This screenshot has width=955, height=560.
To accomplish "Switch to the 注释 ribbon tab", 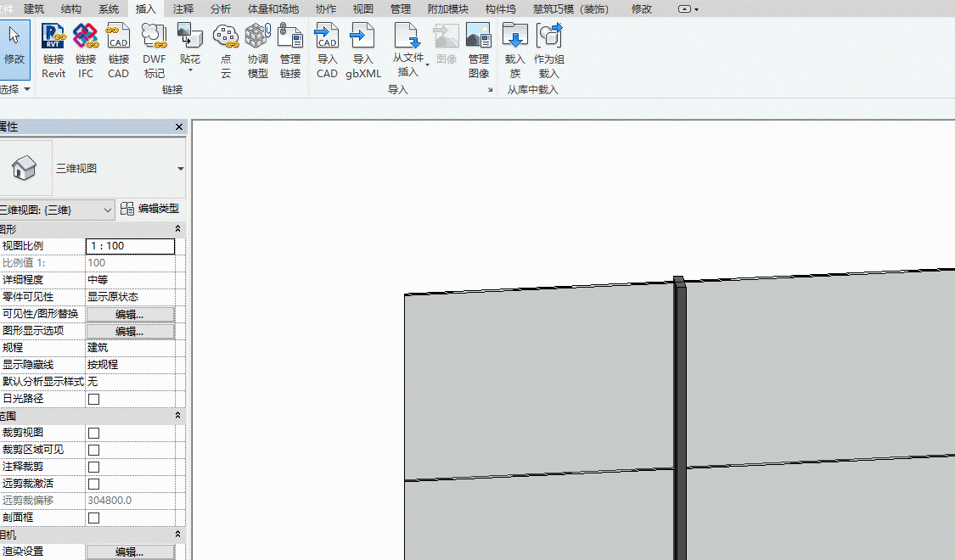I will (183, 9).
